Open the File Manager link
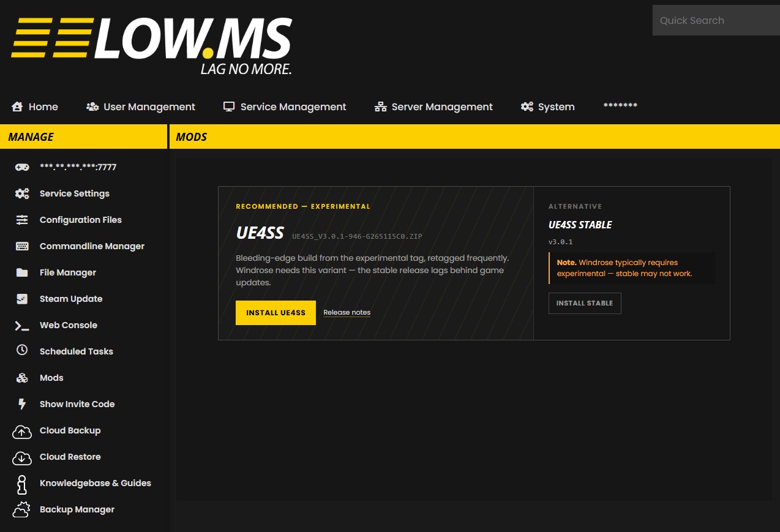The image size is (780, 532). tap(68, 272)
